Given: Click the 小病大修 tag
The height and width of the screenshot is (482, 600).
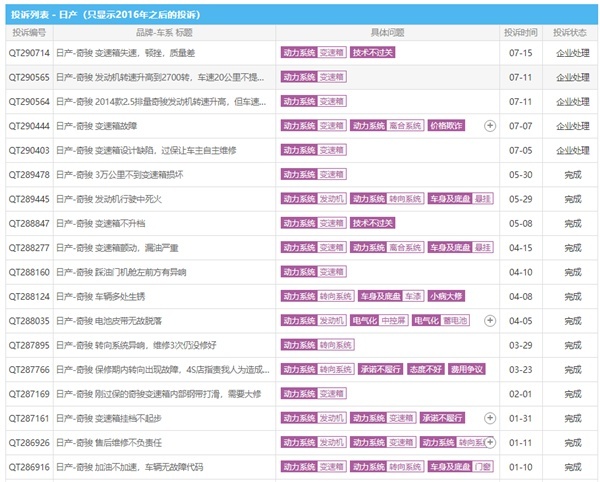Looking at the screenshot, I should click(x=446, y=296).
